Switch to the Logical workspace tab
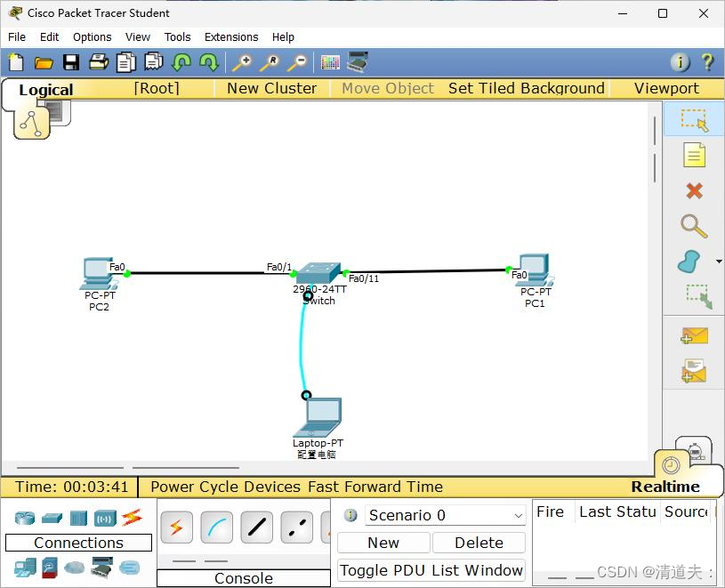 coord(45,90)
